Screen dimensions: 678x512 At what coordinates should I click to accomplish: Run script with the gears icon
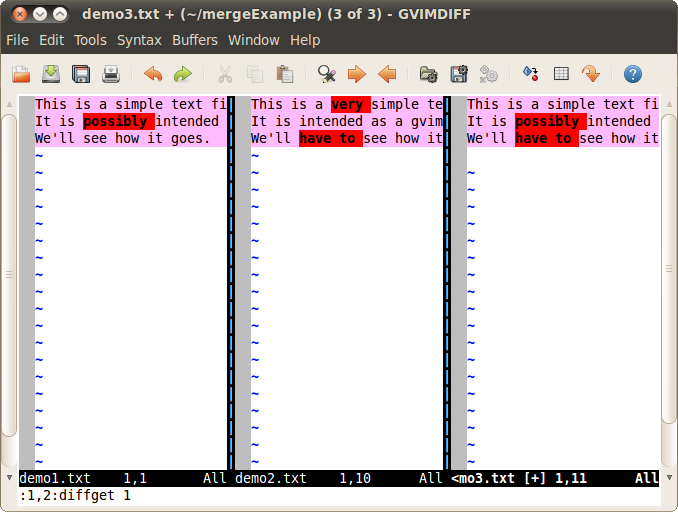point(489,74)
